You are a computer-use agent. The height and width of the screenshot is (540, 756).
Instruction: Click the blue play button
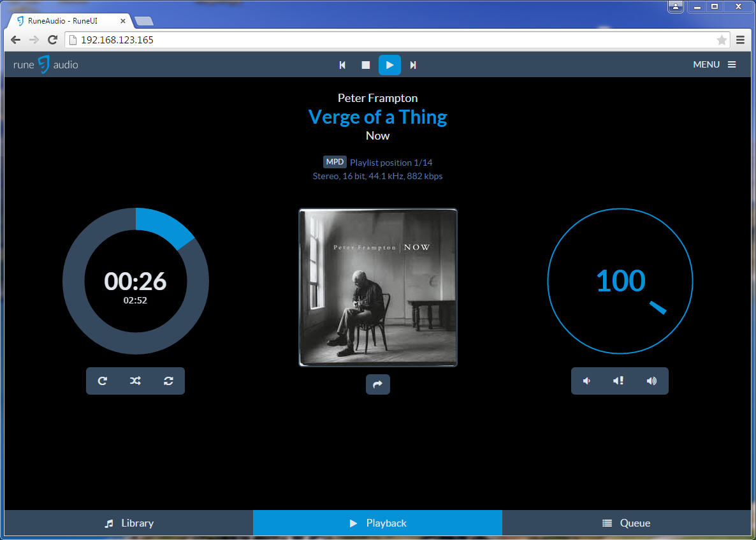[389, 64]
